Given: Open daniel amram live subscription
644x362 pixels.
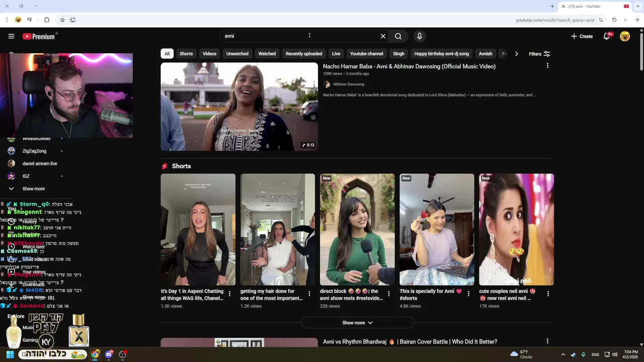Looking at the screenshot, I should point(40,163).
